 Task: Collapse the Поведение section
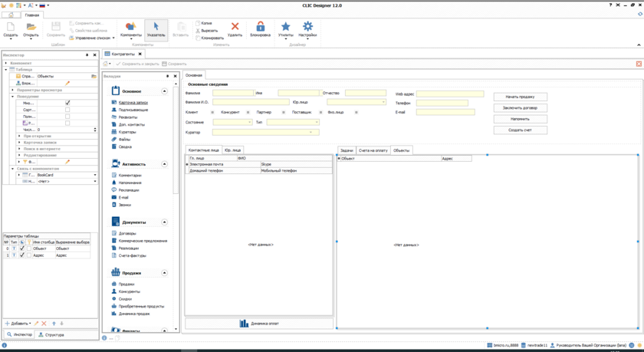(13, 97)
